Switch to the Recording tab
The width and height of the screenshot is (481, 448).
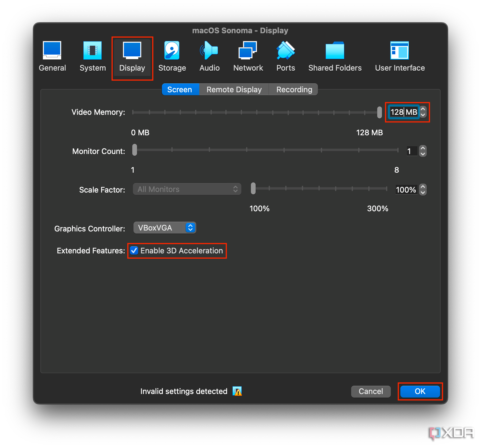tap(294, 90)
